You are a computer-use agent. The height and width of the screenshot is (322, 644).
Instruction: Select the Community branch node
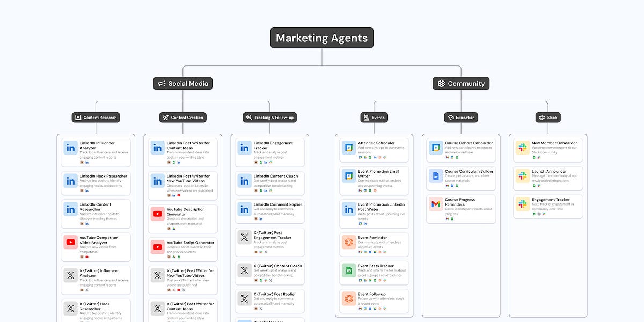461,83
